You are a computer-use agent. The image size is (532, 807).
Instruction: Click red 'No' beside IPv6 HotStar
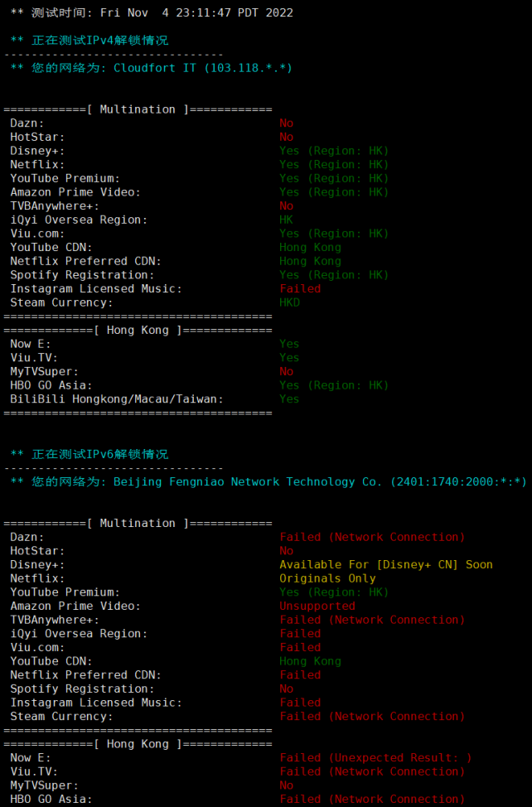tap(286, 551)
